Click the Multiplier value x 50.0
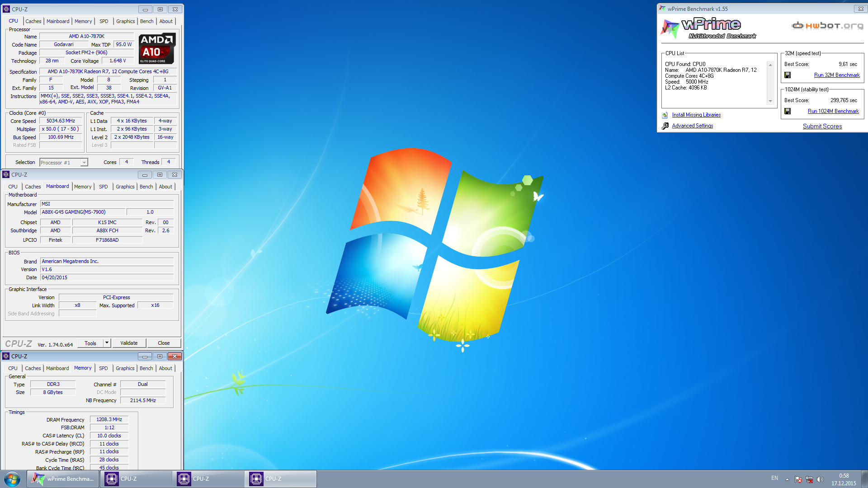This screenshot has width=868, height=488. click(61, 129)
